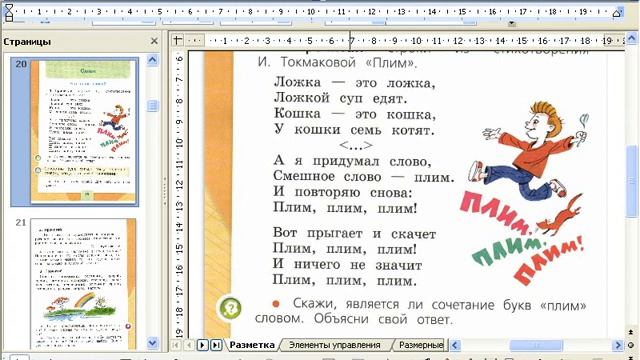Click the small down-arrow marker under top ruler
Image resolution: width=640 pixels, height=360 pixels.
pyautogui.click(x=511, y=24)
